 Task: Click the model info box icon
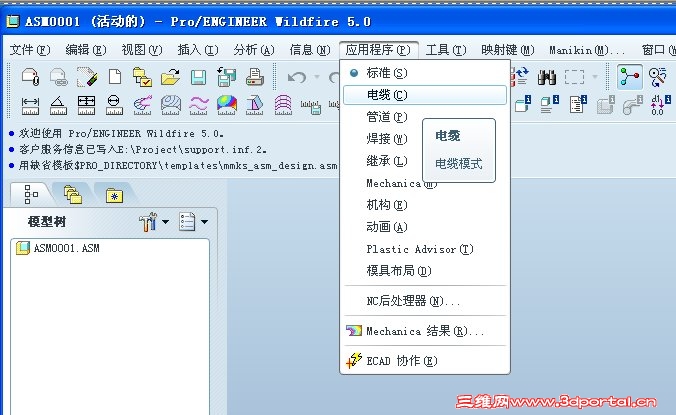coord(523,105)
